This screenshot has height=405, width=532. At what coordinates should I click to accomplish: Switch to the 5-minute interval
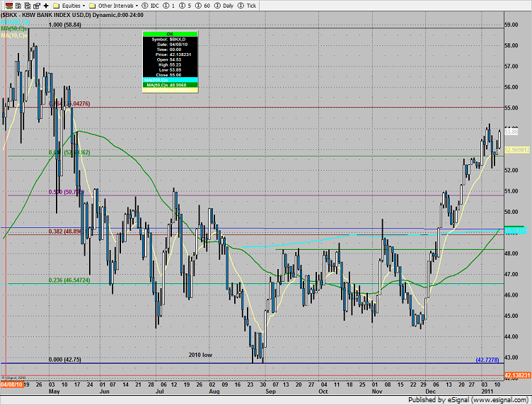185,6
